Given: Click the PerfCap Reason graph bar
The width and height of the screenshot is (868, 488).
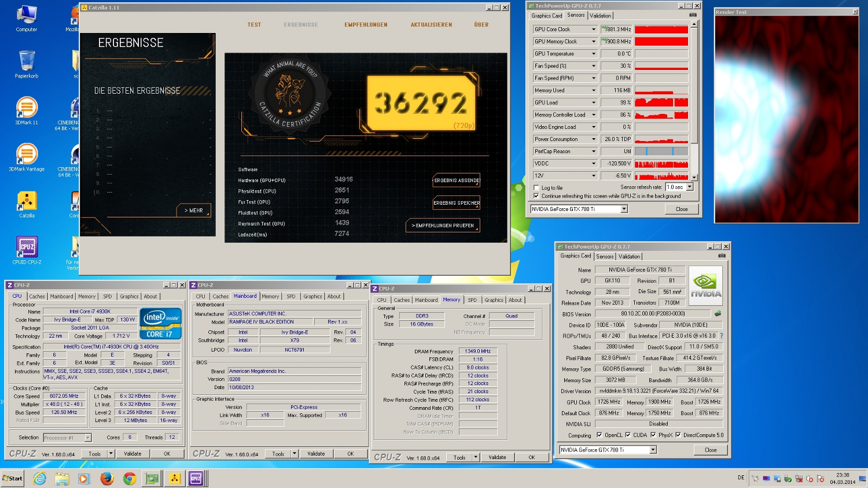Looking at the screenshot, I should click(661, 151).
